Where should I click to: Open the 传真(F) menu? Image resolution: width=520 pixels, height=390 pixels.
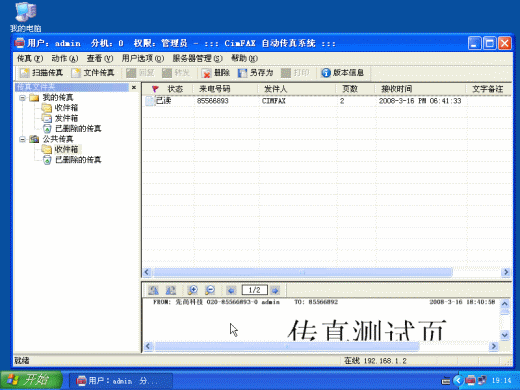tap(30, 58)
